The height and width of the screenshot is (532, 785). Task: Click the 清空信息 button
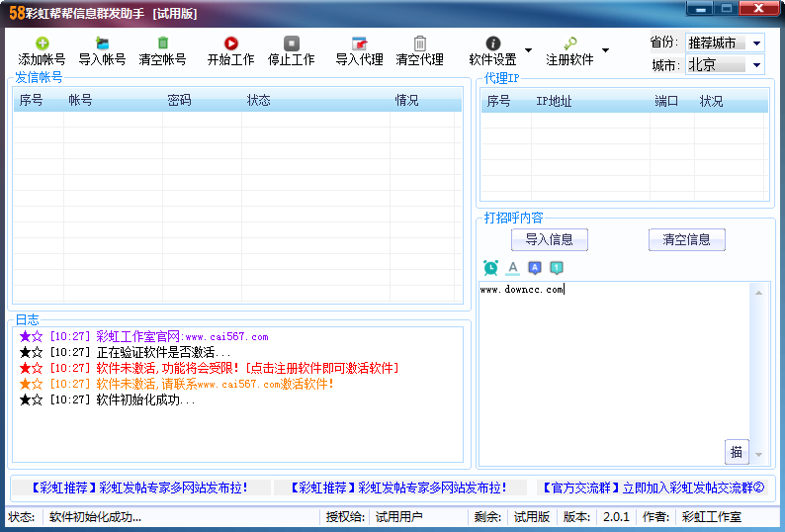click(x=686, y=239)
